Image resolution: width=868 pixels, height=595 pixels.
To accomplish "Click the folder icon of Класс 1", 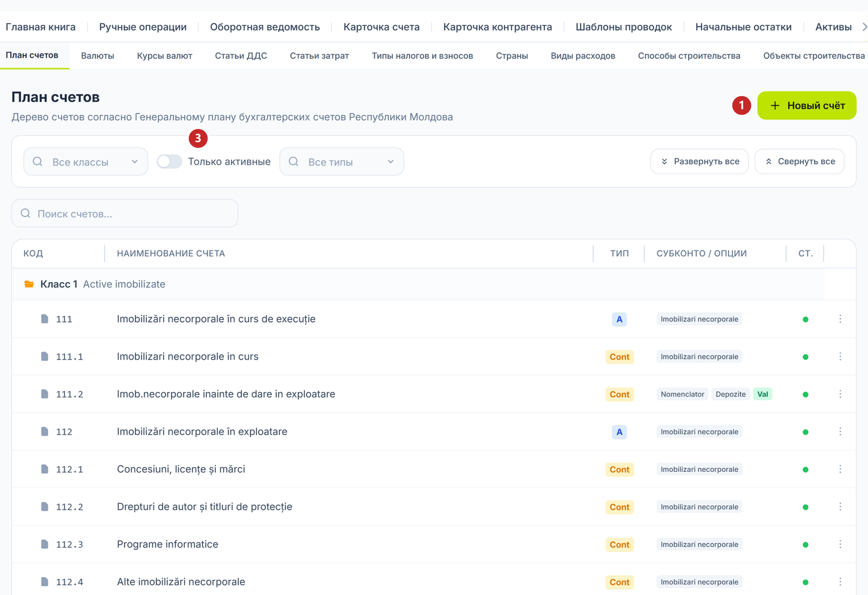I will click(x=29, y=284).
